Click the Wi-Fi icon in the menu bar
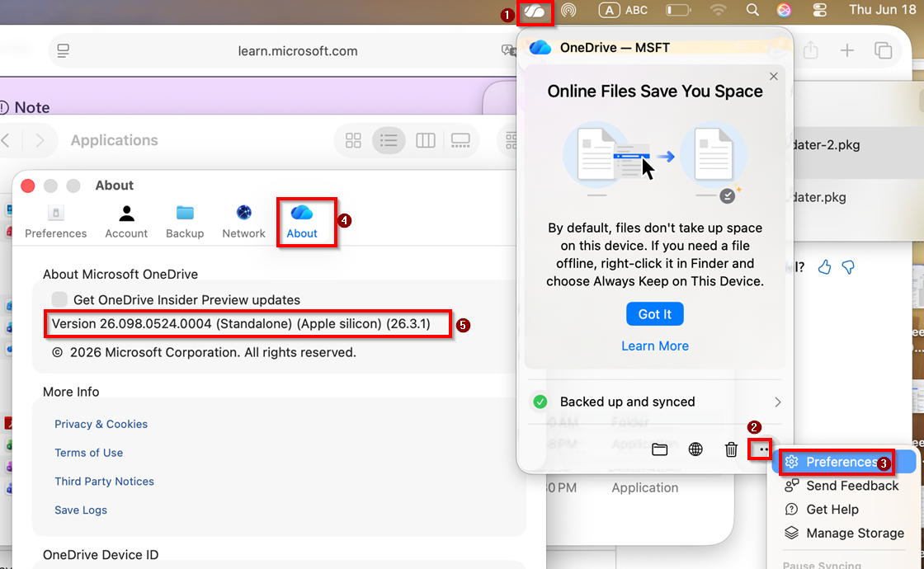 (x=718, y=10)
